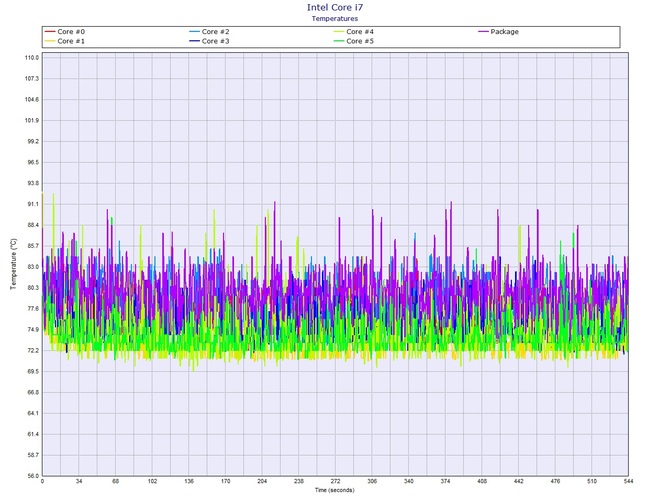Viewport: 670px width, 502px height.
Task: Select the Core #3 legend label
Action: pyautogui.click(x=215, y=41)
